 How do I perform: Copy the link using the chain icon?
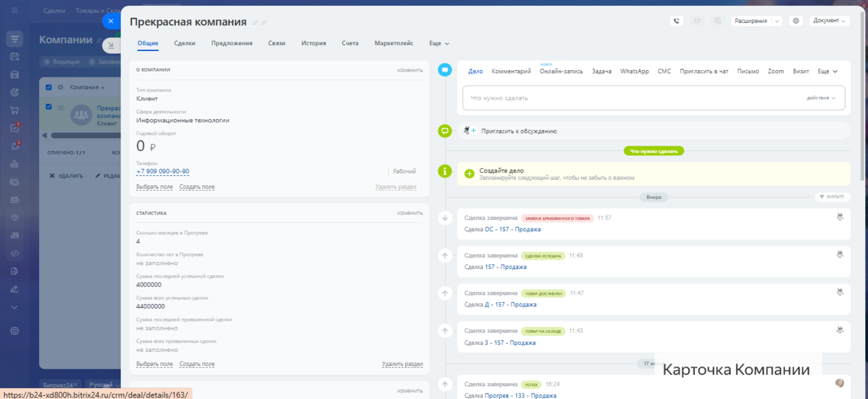(264, 23)
